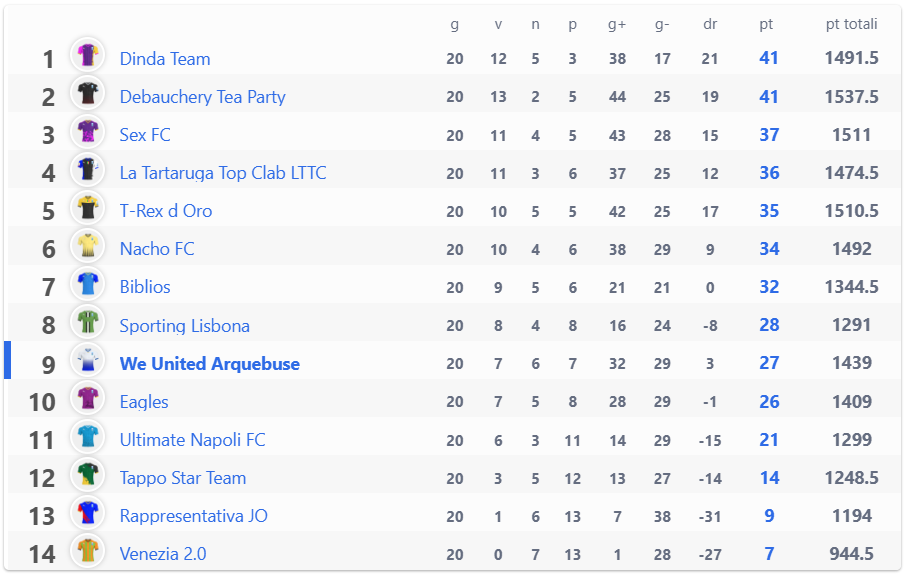
Task: Click the g+ column header
Action: 617,24
